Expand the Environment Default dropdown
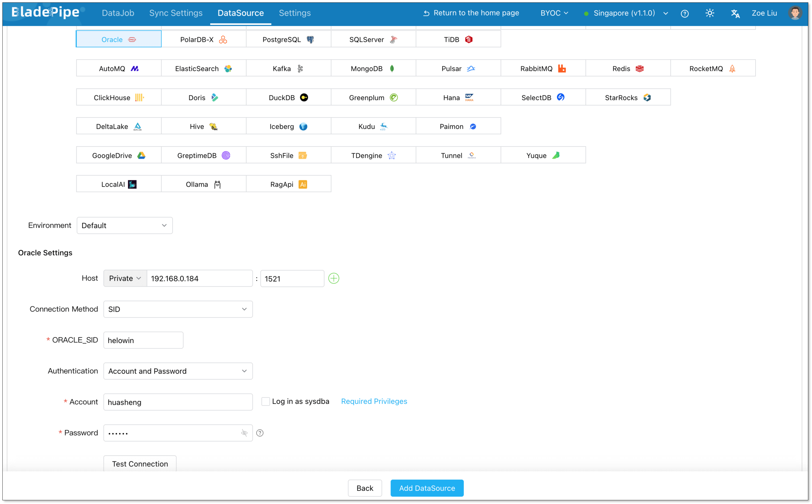Viewport: 812px width, 504px height. (x=124, y=225)
